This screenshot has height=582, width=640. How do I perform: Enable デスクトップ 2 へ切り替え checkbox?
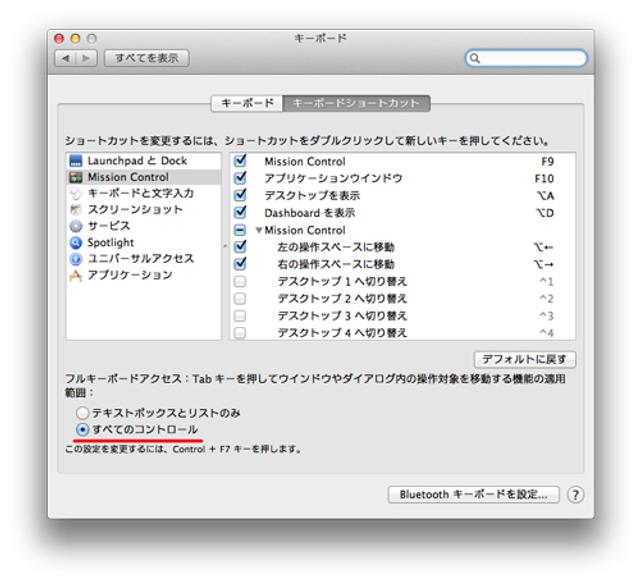tap(240, 299)
